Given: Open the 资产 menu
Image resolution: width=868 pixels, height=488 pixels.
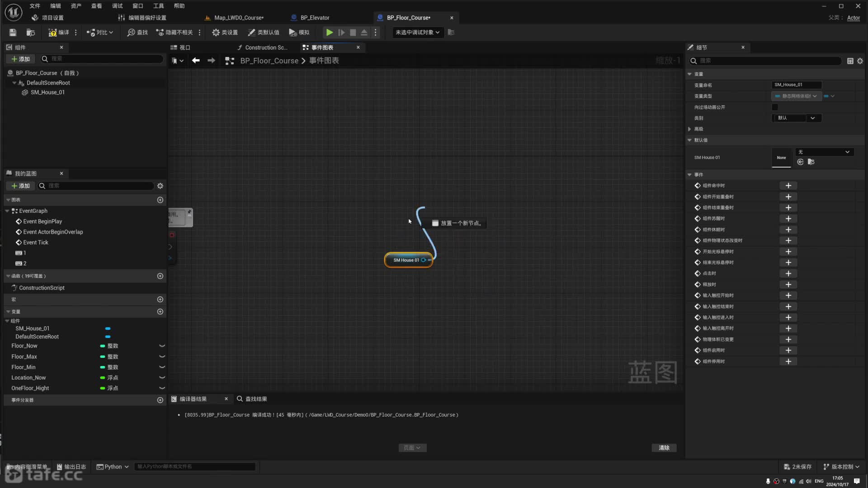Looking at the screenshot, I should click(x=76, y=6).
